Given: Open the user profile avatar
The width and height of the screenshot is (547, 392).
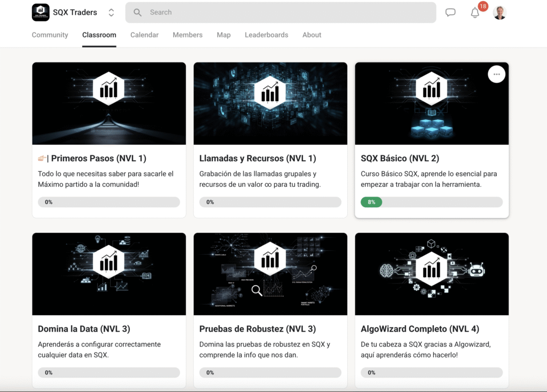Looking at the screenshot, I should (x=499, y=12).
